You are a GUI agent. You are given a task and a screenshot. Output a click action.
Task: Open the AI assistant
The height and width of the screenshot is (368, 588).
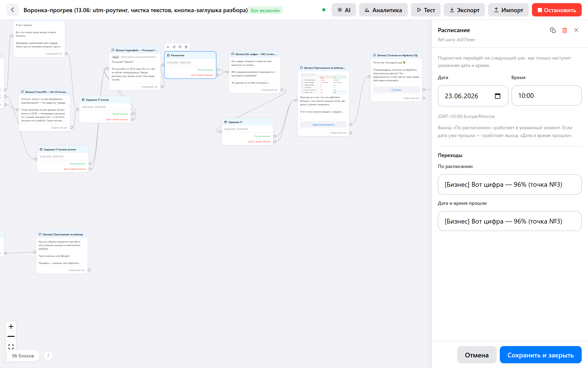tap(344, 10)
